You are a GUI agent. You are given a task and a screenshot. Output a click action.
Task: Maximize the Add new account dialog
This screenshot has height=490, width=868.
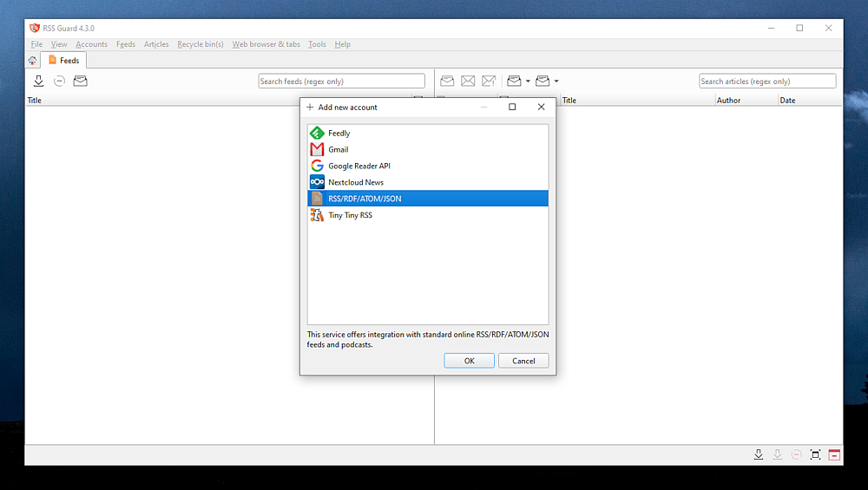[x=512, y=107]
